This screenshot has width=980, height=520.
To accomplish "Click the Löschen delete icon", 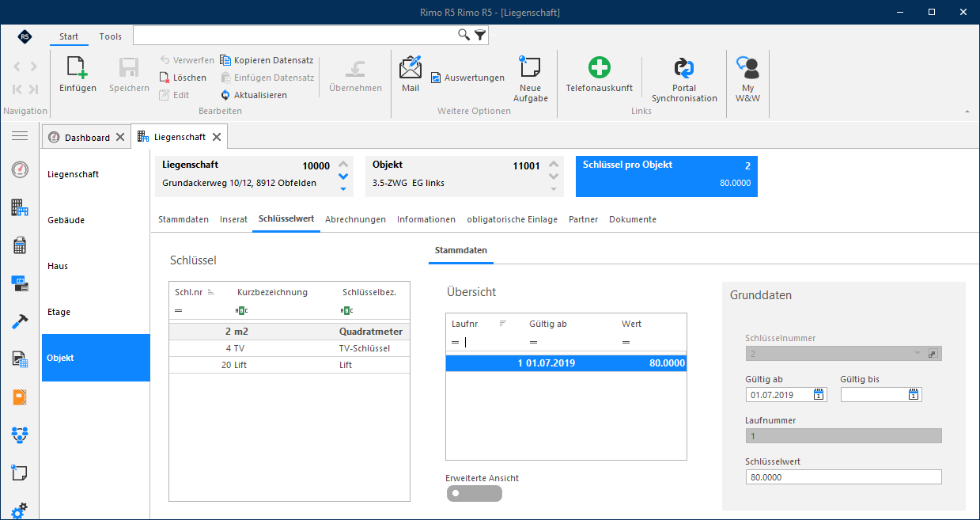I will [x=165, y=78].
